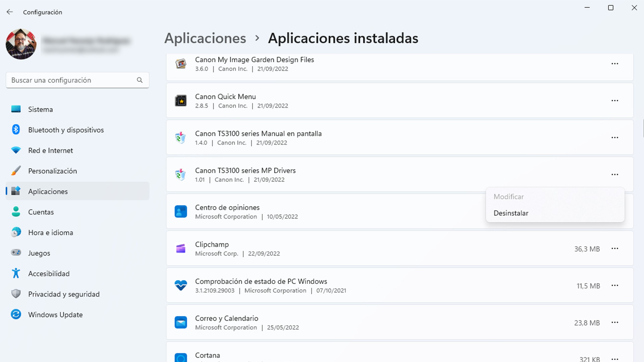Click the Centro de opiniones app icon
Screen dimensions: 644x362
pyautogui.click(x=181, y=211)
